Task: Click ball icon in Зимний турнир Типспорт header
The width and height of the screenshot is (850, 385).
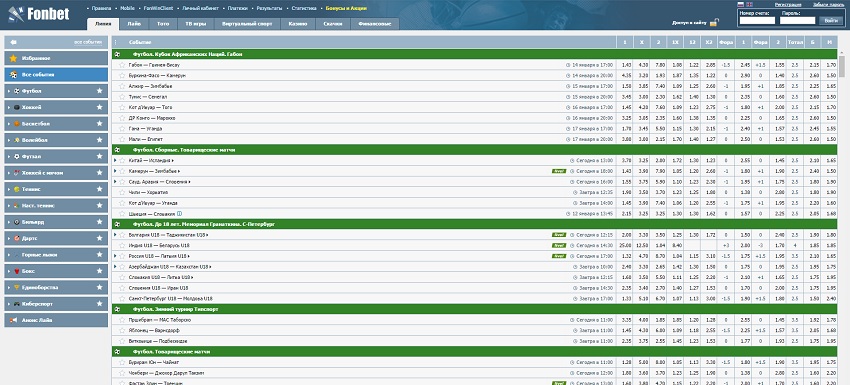Action: click(118, 309)
